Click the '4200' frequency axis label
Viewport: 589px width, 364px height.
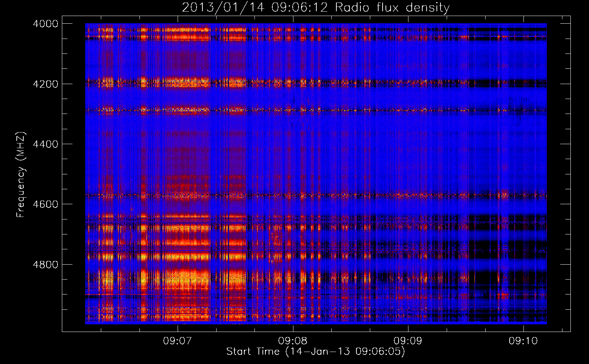46,84
